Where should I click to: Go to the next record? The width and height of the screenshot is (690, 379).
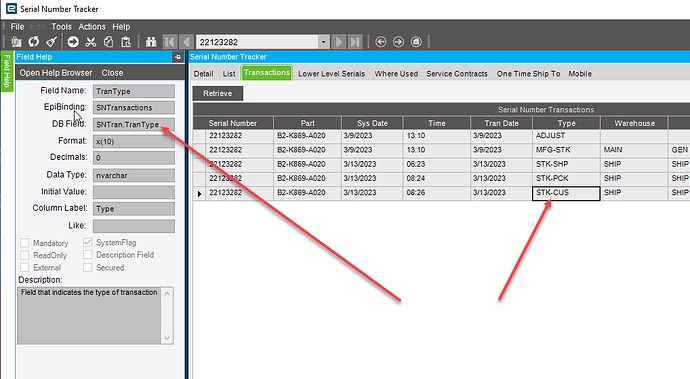(339, 42)
